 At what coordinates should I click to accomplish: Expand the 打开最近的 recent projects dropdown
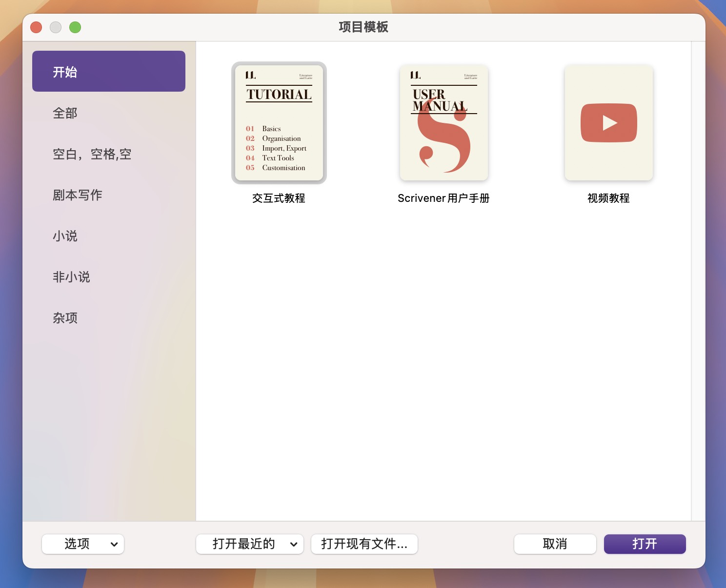[249, 544]
